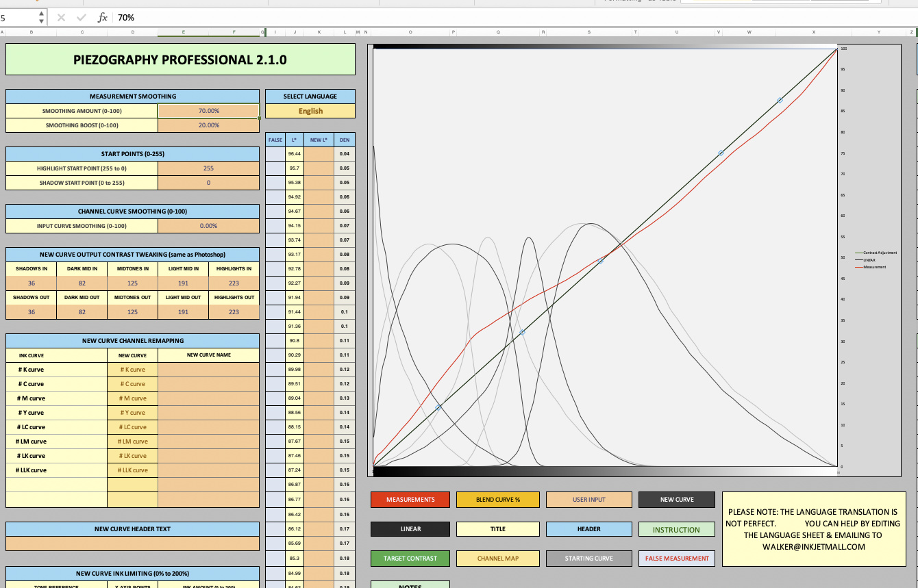Select the Smoothing Boost 20.00% cell

point(208,125)
